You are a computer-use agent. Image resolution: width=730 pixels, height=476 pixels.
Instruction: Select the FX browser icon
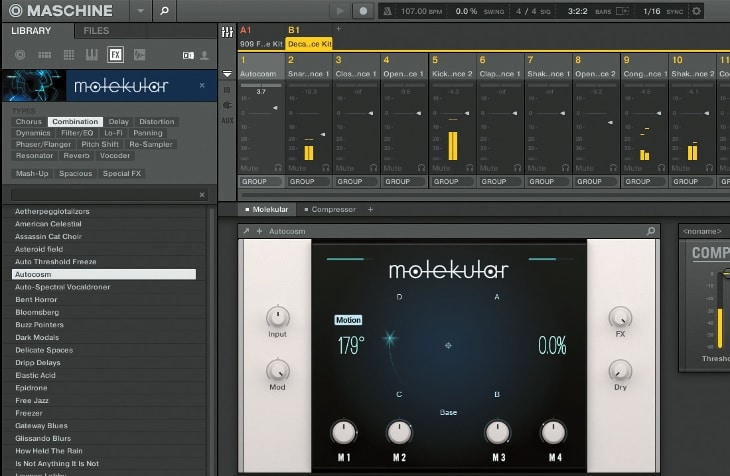click(115, 55)
